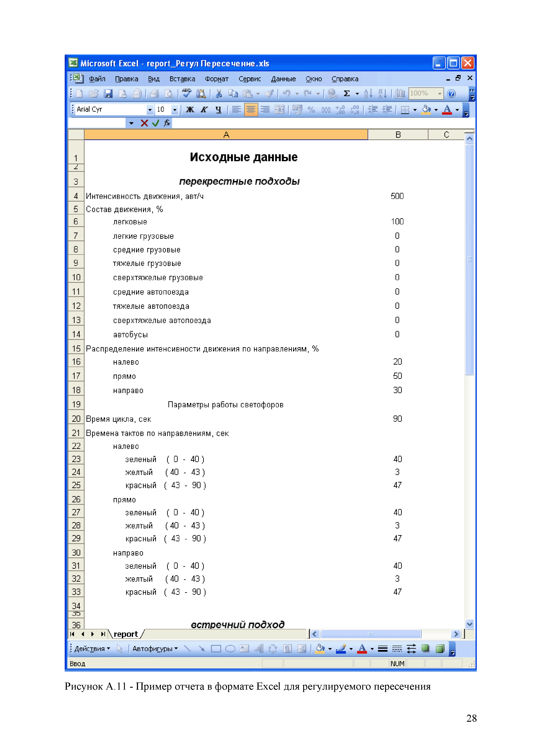Viewport: 535px width, 756px height.
Task: Open Print Preview icon
Action: [x=169, y=94]
